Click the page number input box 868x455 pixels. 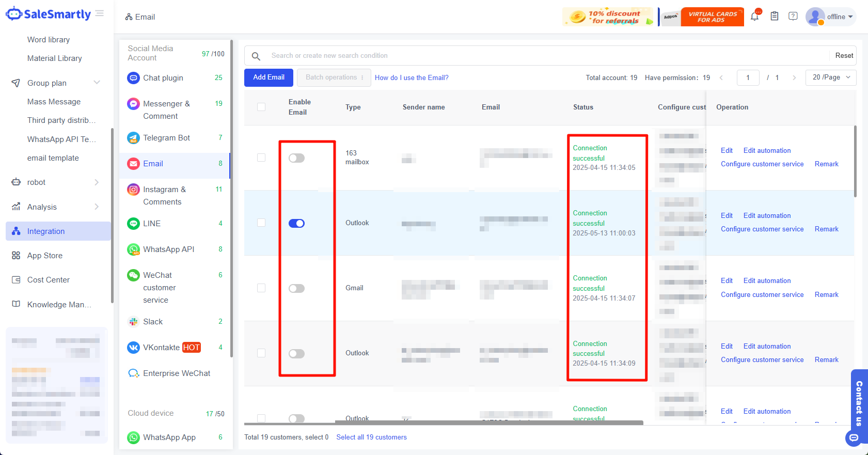[748, 77]
